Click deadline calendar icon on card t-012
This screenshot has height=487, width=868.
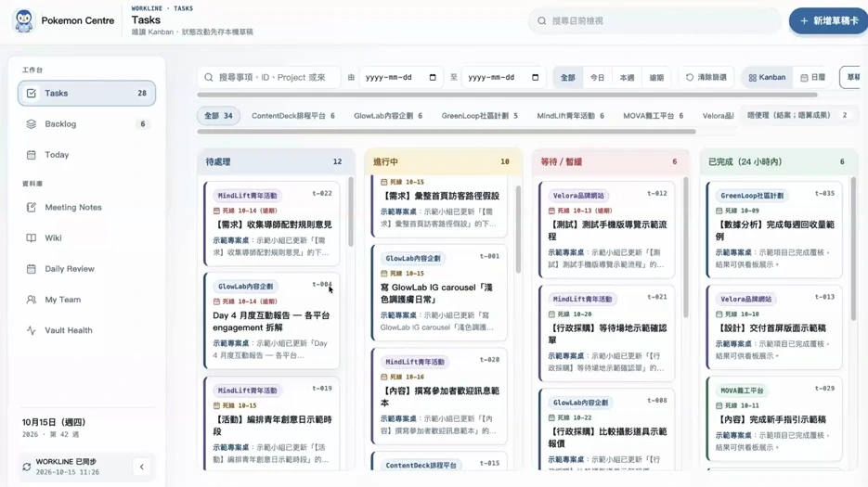pos(551,211)
